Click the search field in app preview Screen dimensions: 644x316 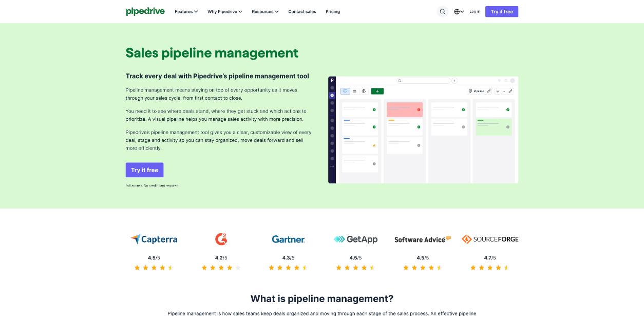click(424, 81)
